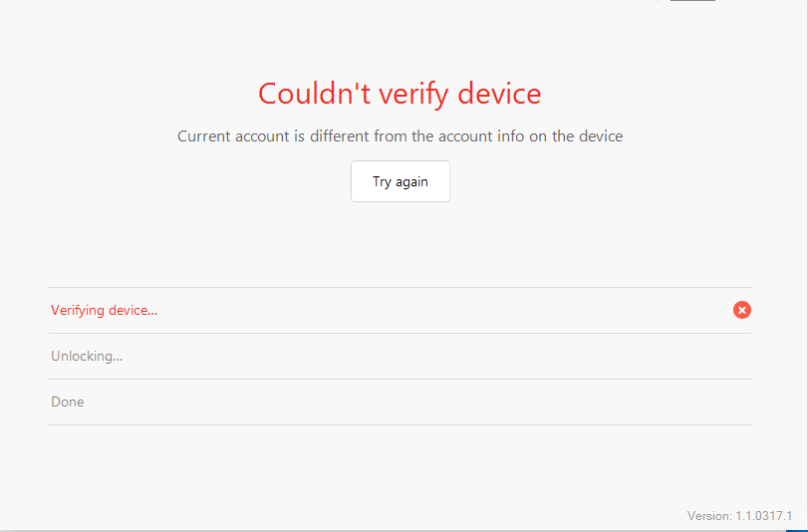Click the red Verifying device... text
This screenshot has width=808, height=532.
[104, 310]
